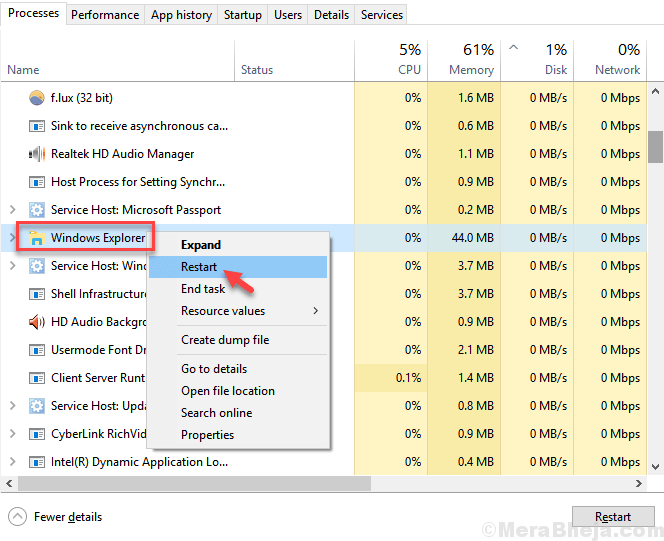Select the Processes tab
Image resolution: width=664 pixels, height=541 pixels.
click(x=33, y=13)
